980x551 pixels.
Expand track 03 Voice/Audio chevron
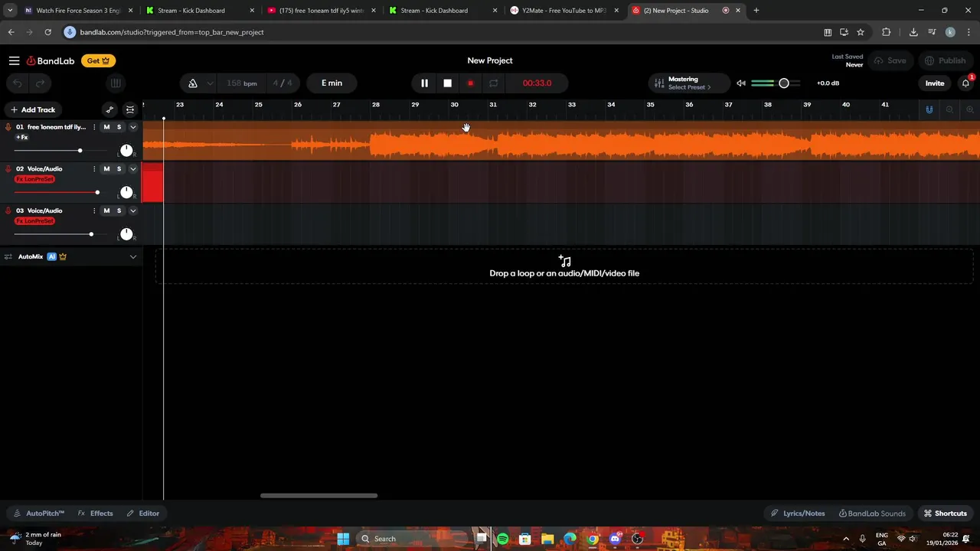coord(132,210)
